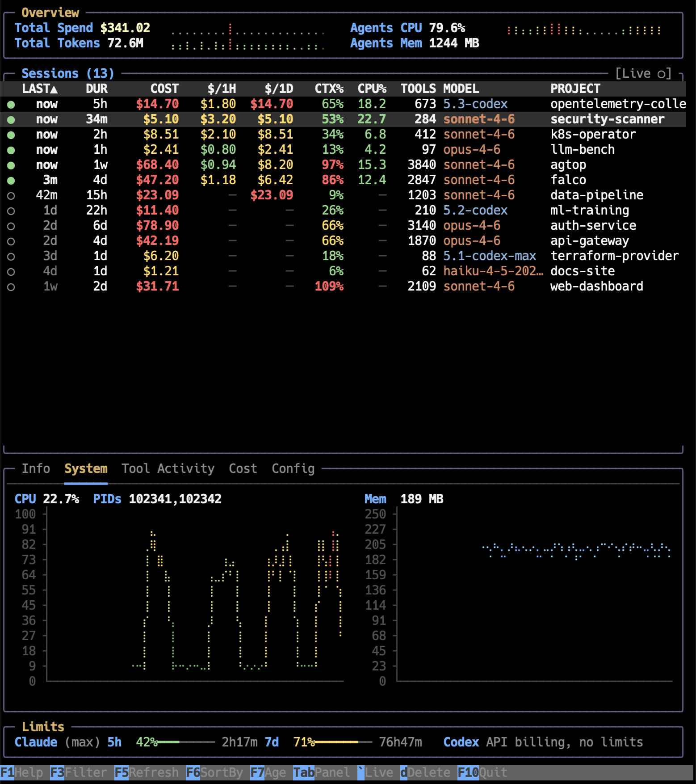Sort sessions by the COST column header

click(164, 89)
